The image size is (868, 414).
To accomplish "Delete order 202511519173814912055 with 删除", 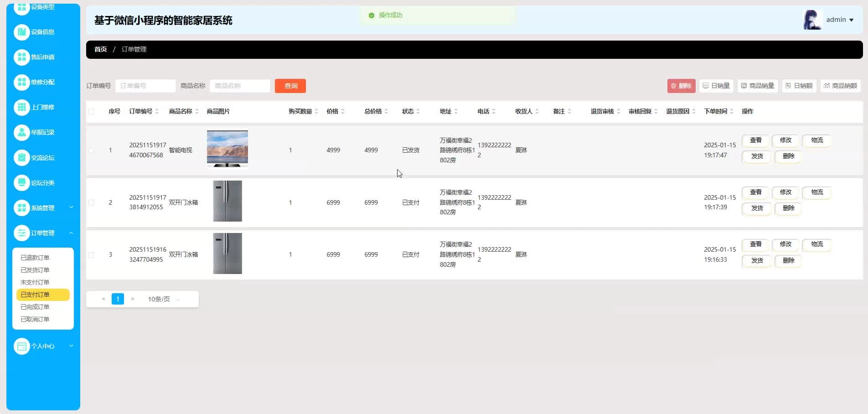I will pyautogui.click(x=788, y=208).
